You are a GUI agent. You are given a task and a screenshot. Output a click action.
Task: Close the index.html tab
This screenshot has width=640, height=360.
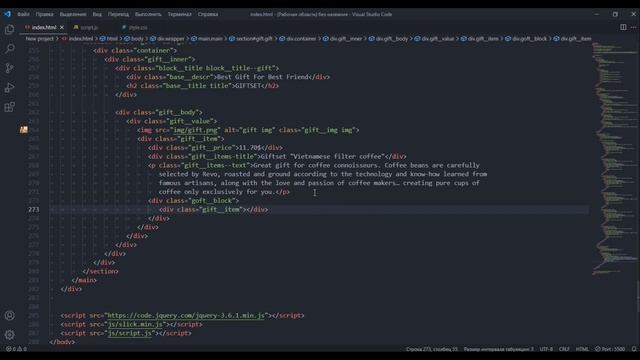click(x=62, y=27)
